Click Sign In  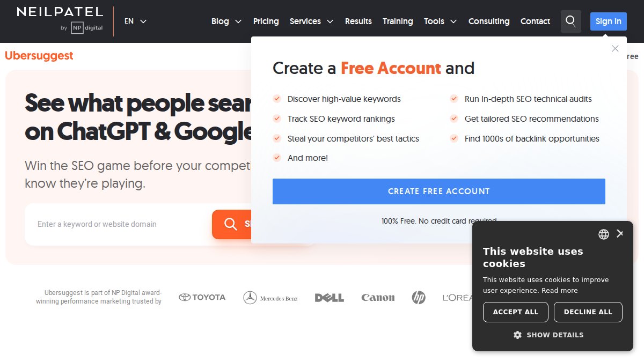pos(608,21)
